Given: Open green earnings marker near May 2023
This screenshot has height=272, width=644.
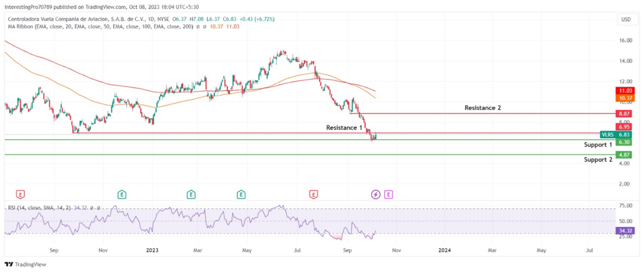Looking at the screenshot, I should pyautogui.click(x=241, y=194).
